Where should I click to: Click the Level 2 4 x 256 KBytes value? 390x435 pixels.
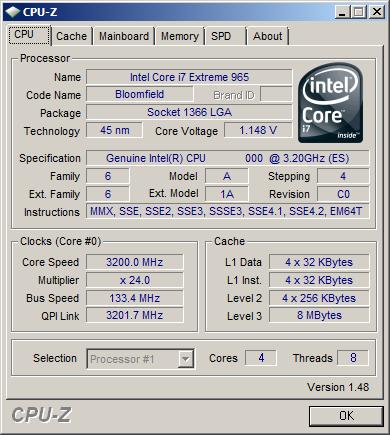coord(319,298)
